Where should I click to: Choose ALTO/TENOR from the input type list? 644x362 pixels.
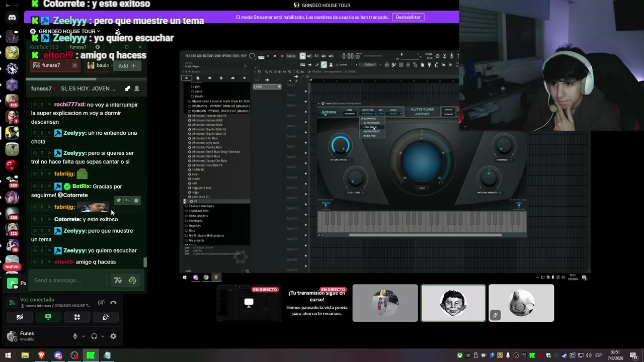point(371,123)
